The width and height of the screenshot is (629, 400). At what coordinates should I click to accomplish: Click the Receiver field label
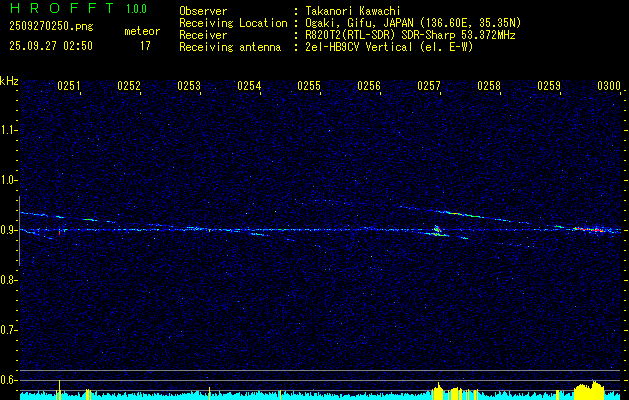coord(203,35)
